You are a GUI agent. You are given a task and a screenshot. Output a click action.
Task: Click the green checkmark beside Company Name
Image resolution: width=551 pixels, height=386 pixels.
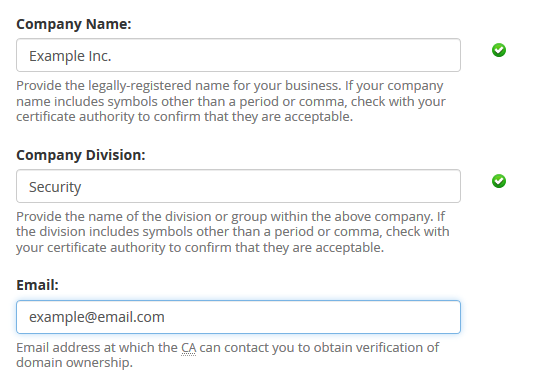499,50
